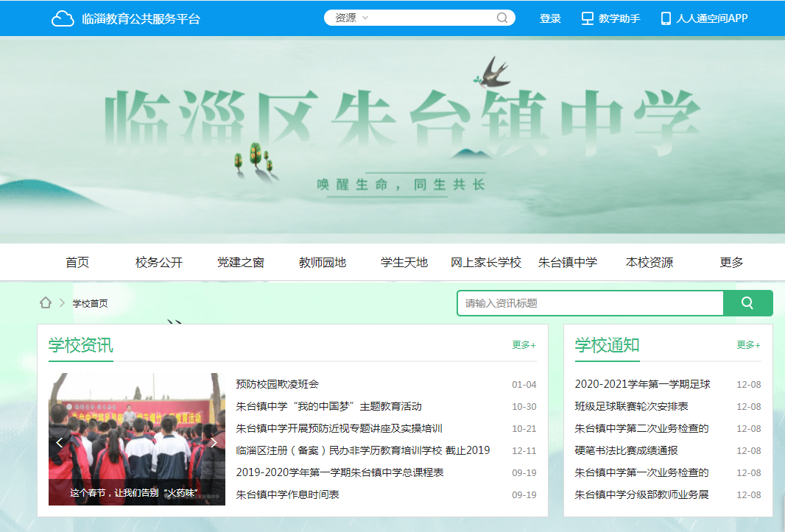This screenshot has height=532, width=785.
Task: Click the home icon in breadcrumb
Action: [46, 303]
